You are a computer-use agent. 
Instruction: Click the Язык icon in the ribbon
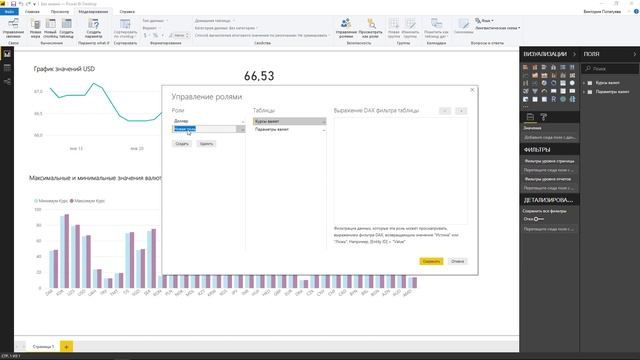[478, 20]
